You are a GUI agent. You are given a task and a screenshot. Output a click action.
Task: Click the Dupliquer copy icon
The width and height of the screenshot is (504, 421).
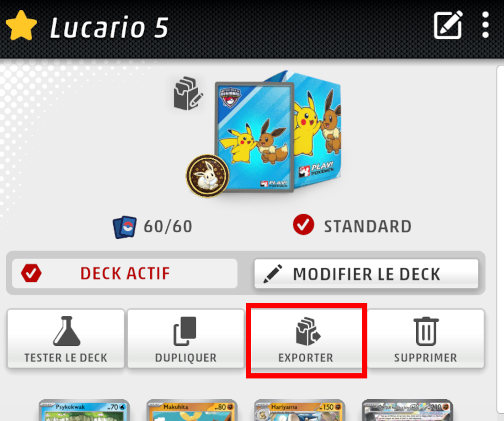coord(185,331)
